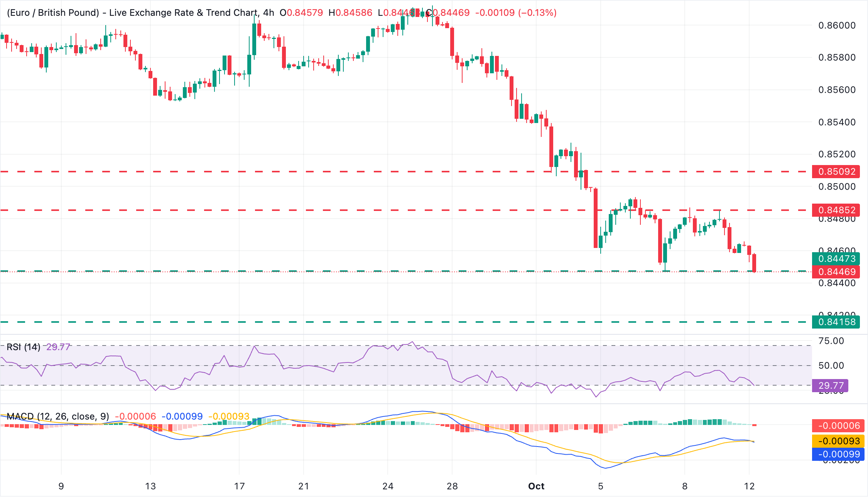Click the latest red candlestick at 0.84469

[754, 263]
